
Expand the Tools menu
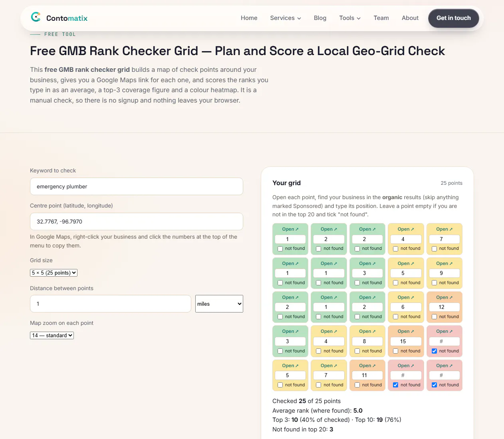coord(350,18)
